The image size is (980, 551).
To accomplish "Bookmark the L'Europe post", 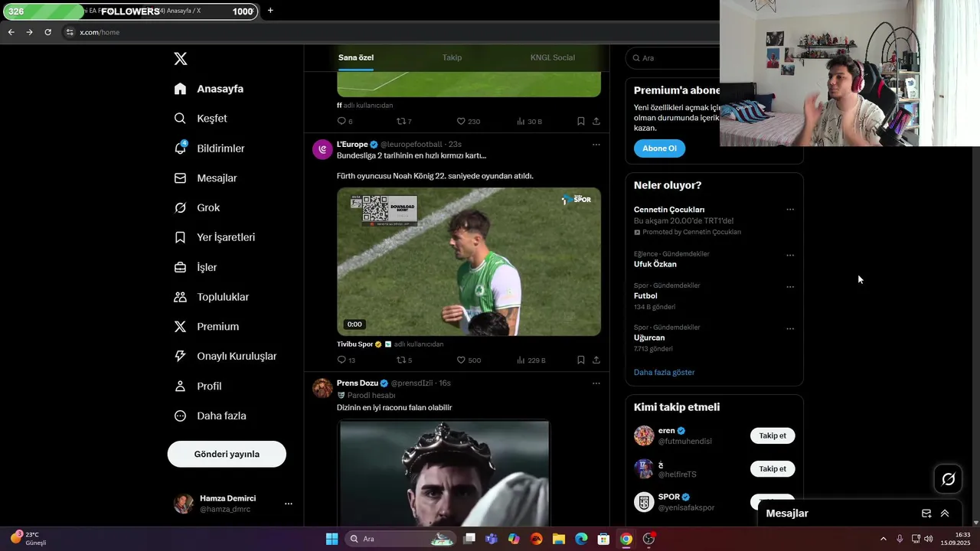I will (581, 360).
